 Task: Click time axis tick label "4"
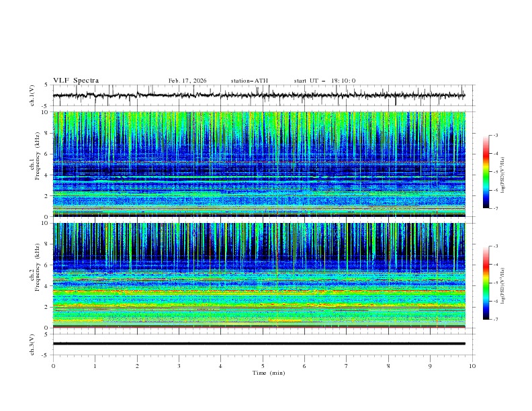[x=220, y=366]
